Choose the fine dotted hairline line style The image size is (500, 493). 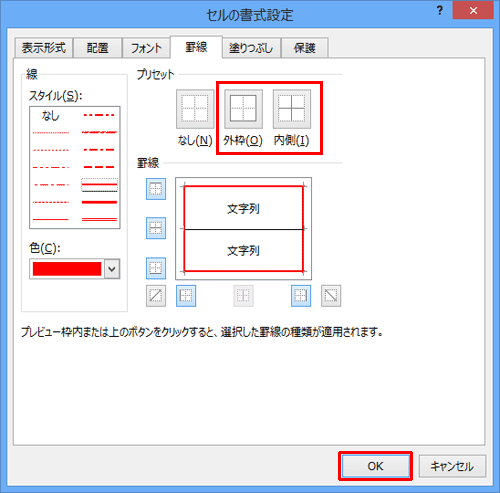tap(51, 133)
